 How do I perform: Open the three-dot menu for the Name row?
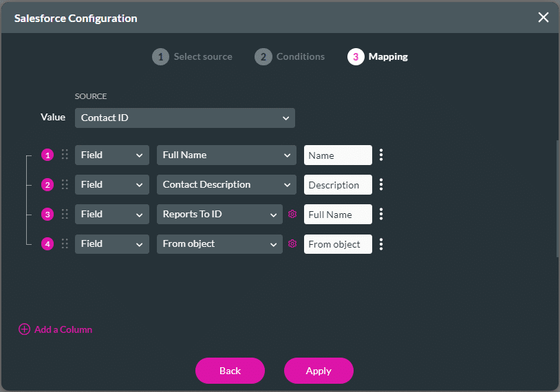pyautogui.click(x=381, y=155)
